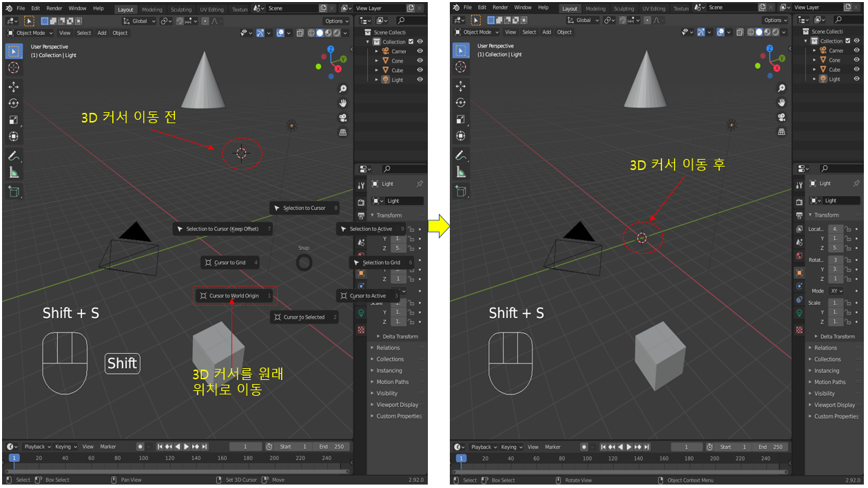Select the Move tool in left screenshot toolbar
Screen dimensions: 868x488
coord(13,87)
